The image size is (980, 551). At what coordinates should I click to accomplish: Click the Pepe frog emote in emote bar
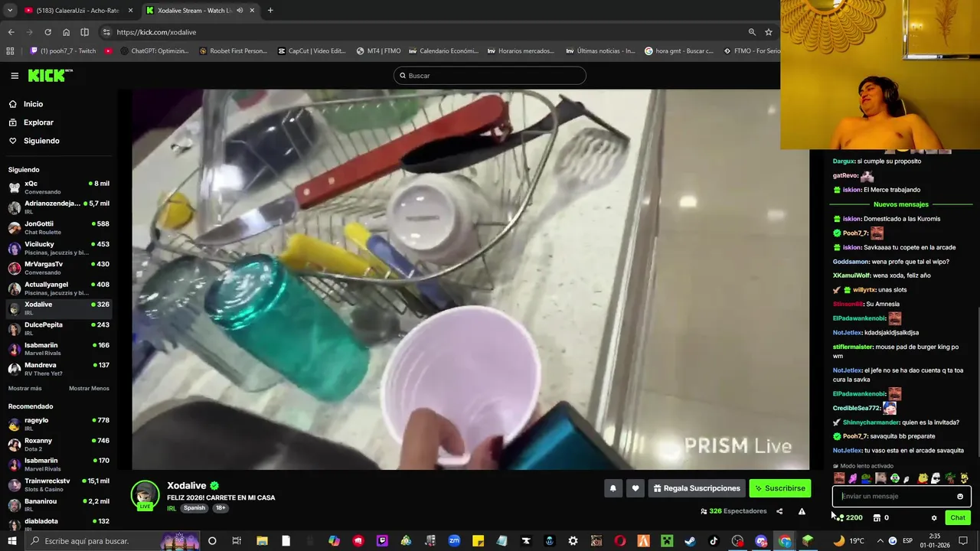click(866, 478)
